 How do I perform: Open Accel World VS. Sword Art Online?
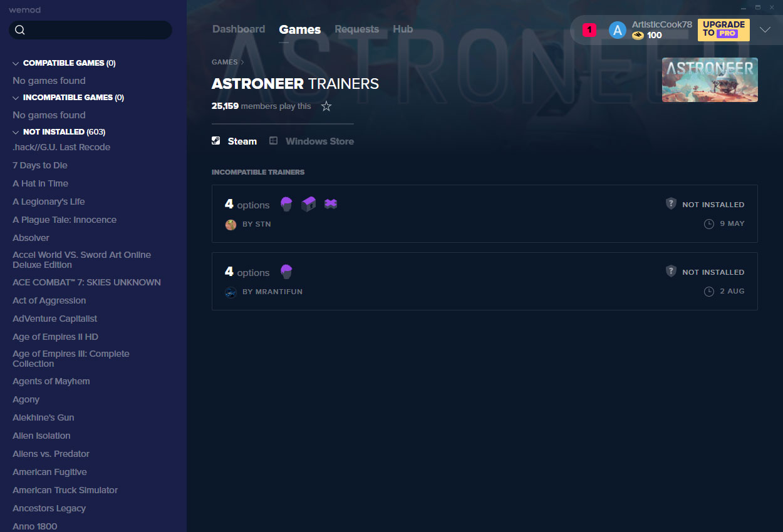pyautogui.click(x=82, y=260)
